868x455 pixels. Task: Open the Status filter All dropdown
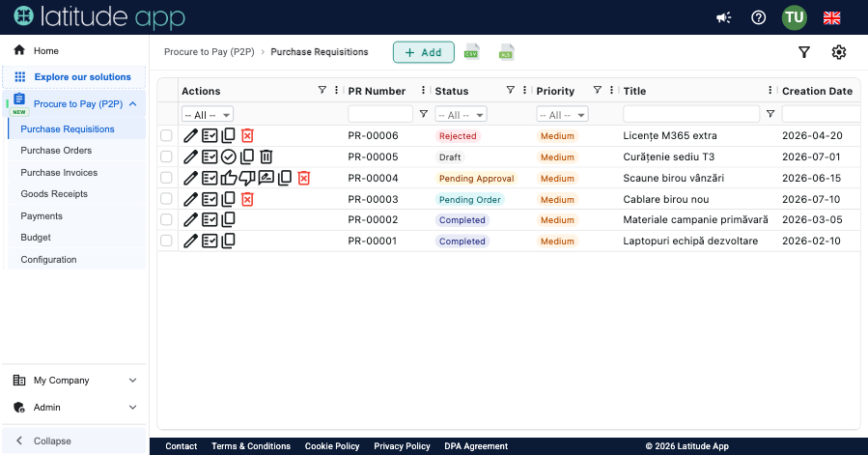462,115
